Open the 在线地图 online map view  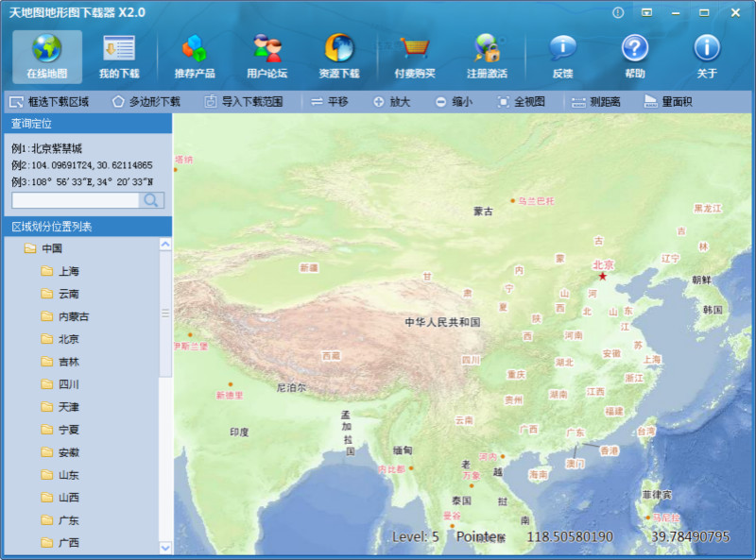click(46, 56)
